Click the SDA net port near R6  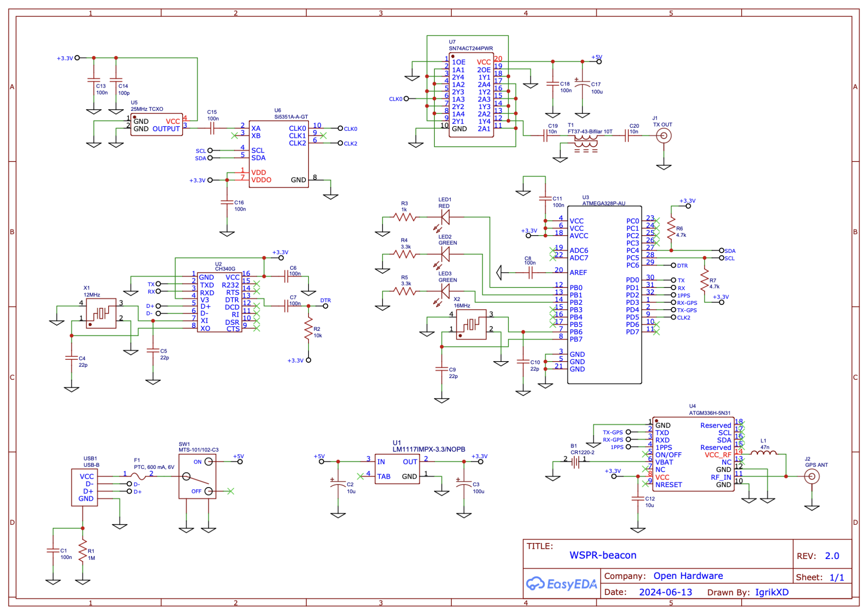727,251
